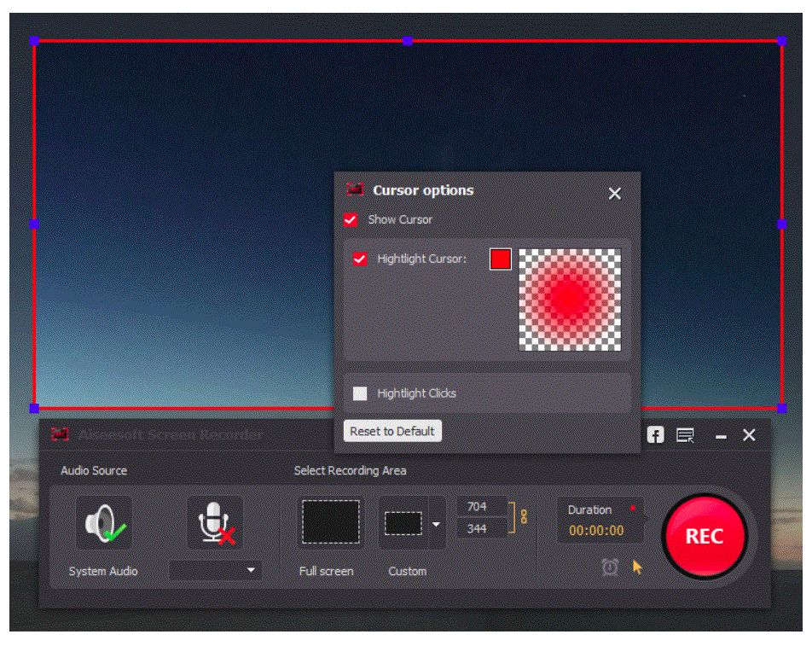Enable the muted microphone icon
This screenshot has height=646, width=812.
215,523
